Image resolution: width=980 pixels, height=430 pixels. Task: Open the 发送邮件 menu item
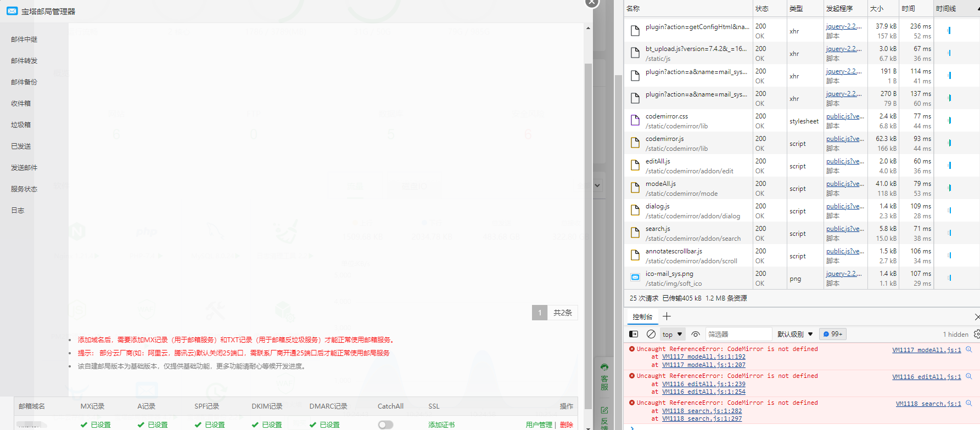[x=24, y=168]
